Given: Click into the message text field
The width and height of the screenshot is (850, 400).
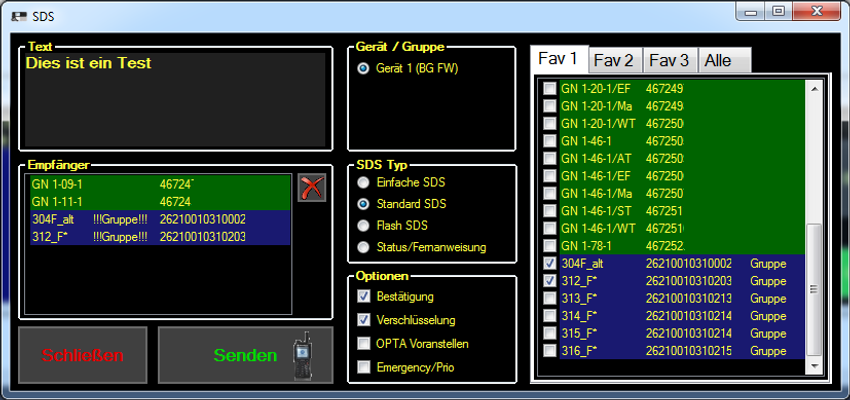Looking at the screenshot, I should pyautogui.click(x=176, y=98).
